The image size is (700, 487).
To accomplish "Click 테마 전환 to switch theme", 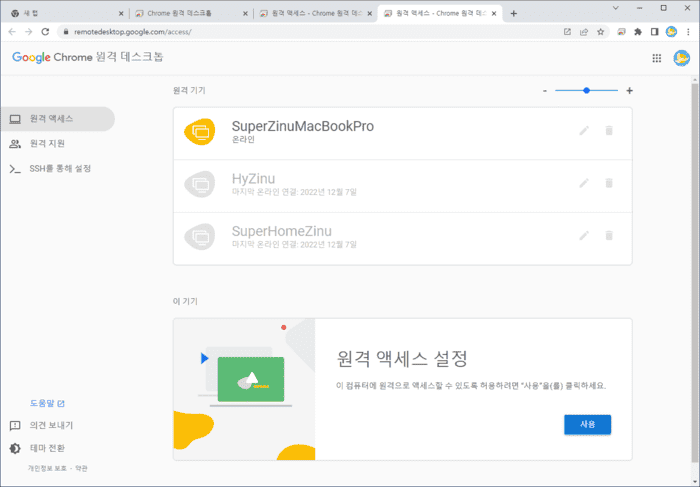I will tap(37, 448).
